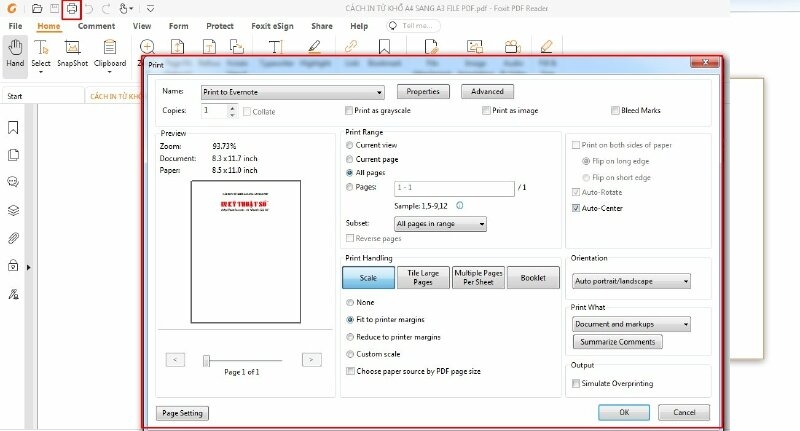Open the Orientation dropdown
Image resolution: width=800 pixels, height=431 pixels.
[x=632, y=281]
